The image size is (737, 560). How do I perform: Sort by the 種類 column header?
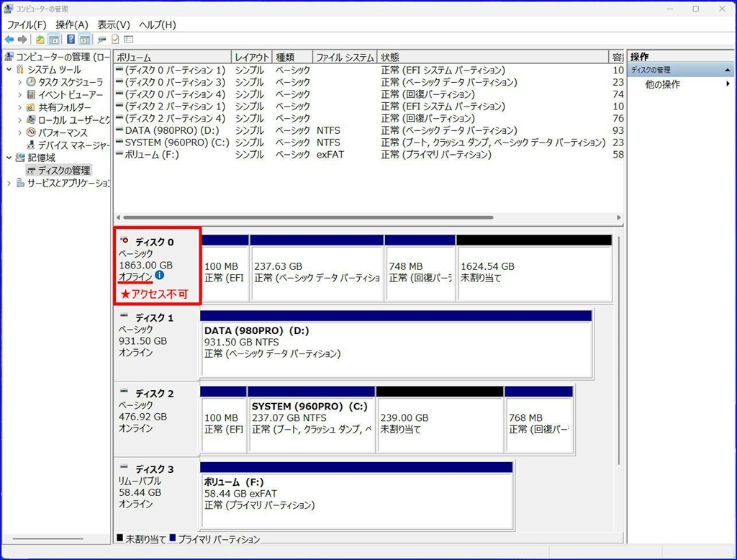[x=292, y=57]
